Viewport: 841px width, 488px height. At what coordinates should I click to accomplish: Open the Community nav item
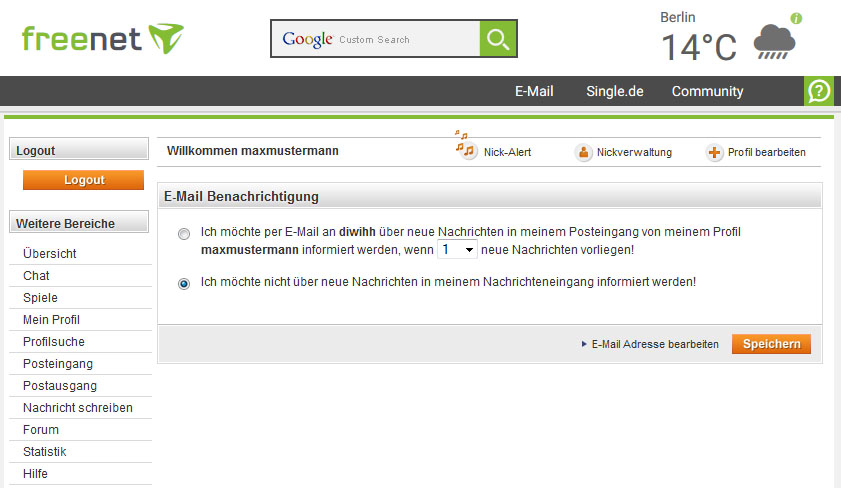(707, 91)
